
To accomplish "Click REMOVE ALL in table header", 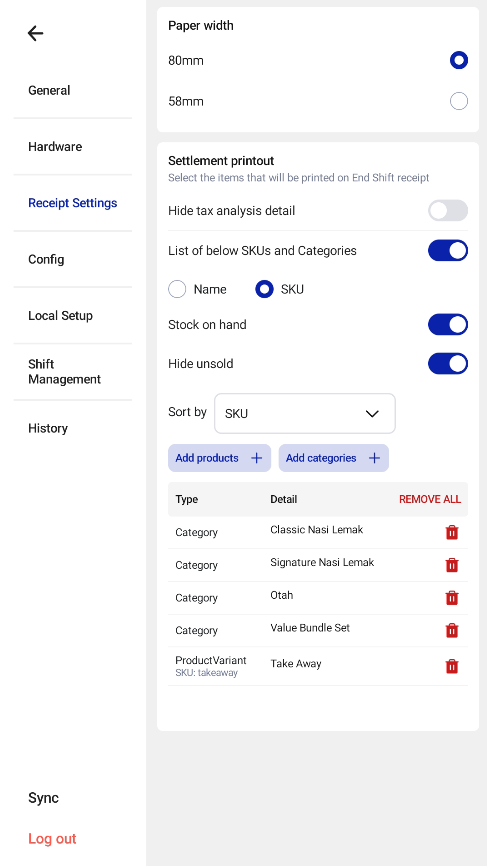I will [x=430, y=499].
